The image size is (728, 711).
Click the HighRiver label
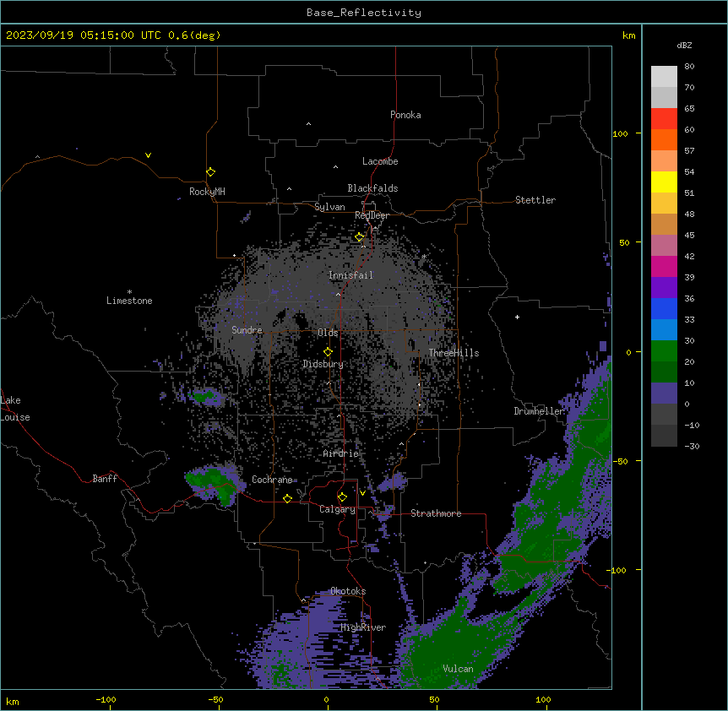tap(363, 627)
